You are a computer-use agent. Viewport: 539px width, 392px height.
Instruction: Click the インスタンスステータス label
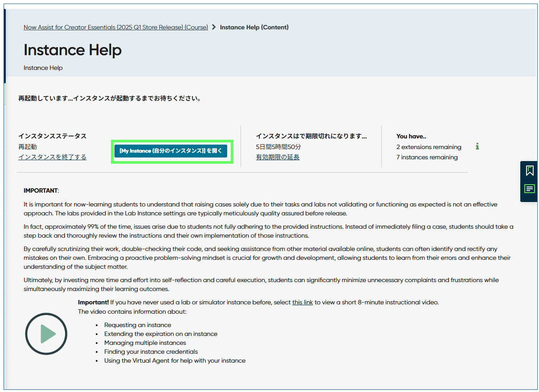52,136
